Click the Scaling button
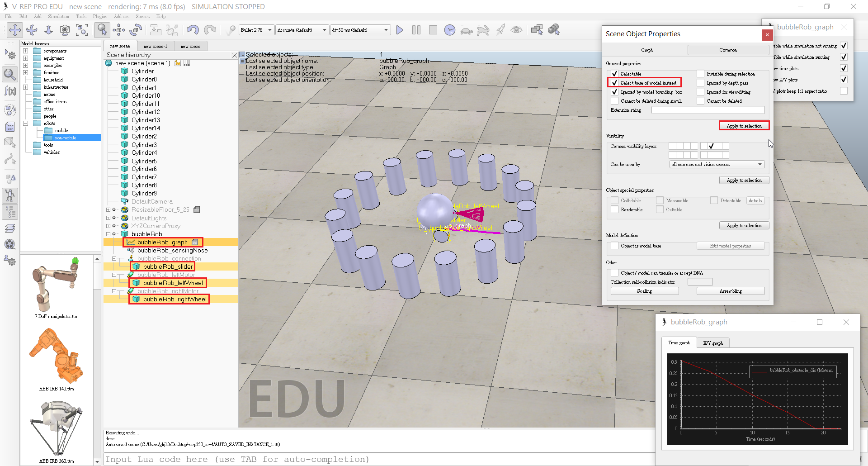The height and width of the screenshot is (466, 868). click(x=644, y=291)
